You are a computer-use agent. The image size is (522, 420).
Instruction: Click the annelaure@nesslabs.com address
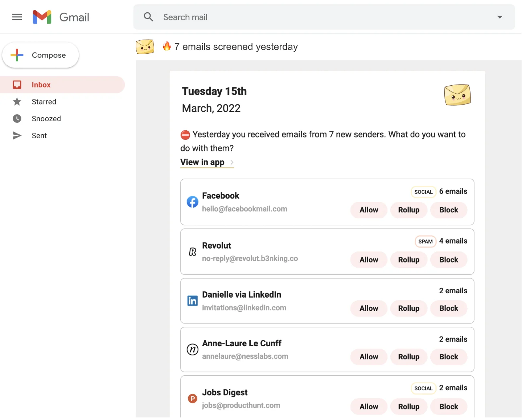coord(245,356)
